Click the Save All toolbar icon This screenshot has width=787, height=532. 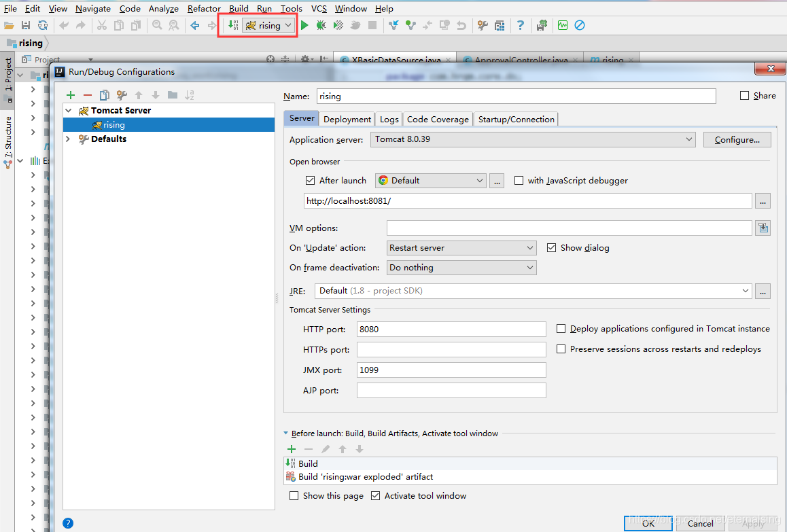(26, 25)
